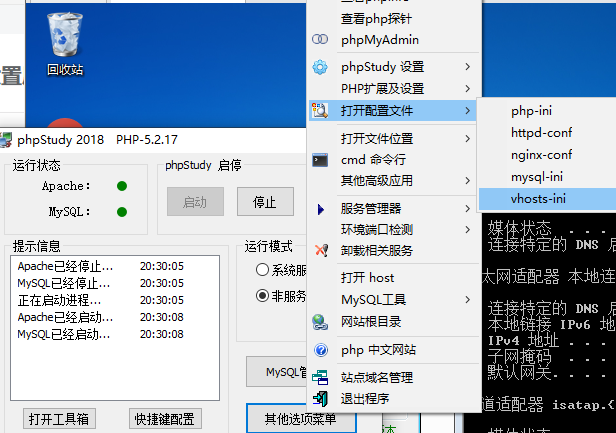This screenshot has height=433, width=616.
Task: Click the phpStudy 设置 gear icon
Action: pyautogui.click(x=320, y=67)
